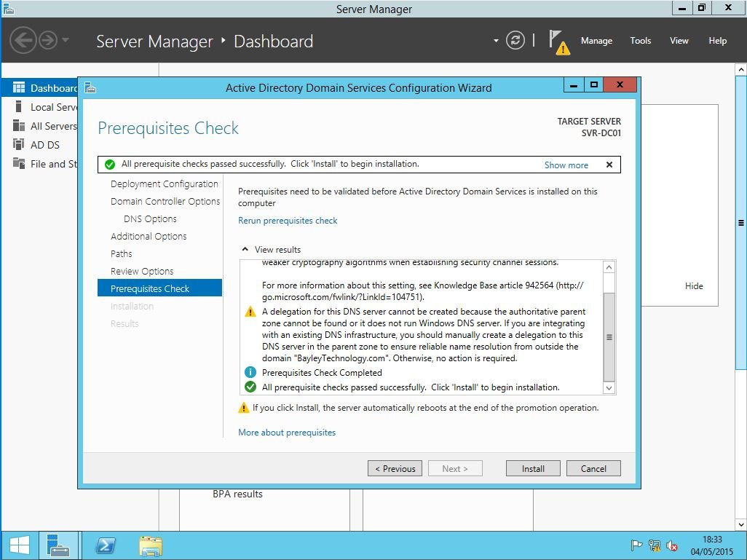Screen dimensions: 747x560
Task: Click the Server Manager taskbar icon
Action: (58, 545)
